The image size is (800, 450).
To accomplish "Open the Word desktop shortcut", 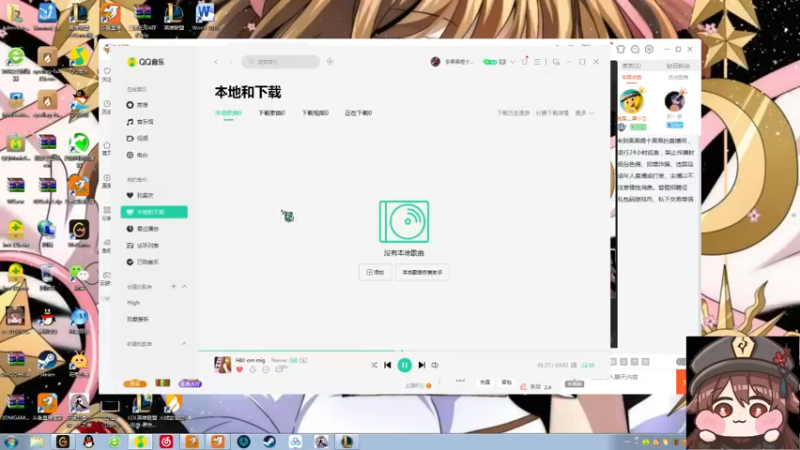I will pyautogui.click(x=205, y=16).
